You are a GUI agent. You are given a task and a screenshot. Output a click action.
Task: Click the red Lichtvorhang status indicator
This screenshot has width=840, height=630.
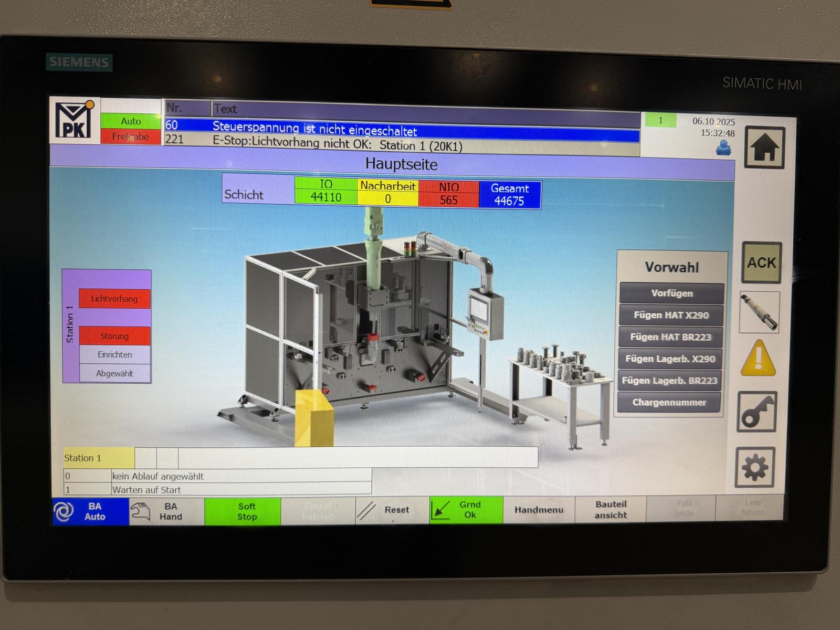coord(114,299)
